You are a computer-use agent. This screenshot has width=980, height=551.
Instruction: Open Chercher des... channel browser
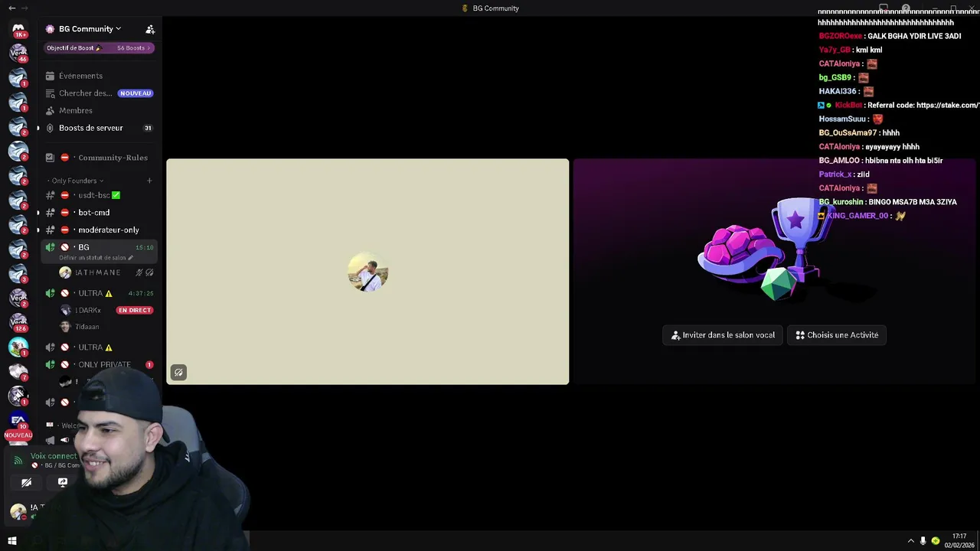pyautogui.click(x=100, y=93)
